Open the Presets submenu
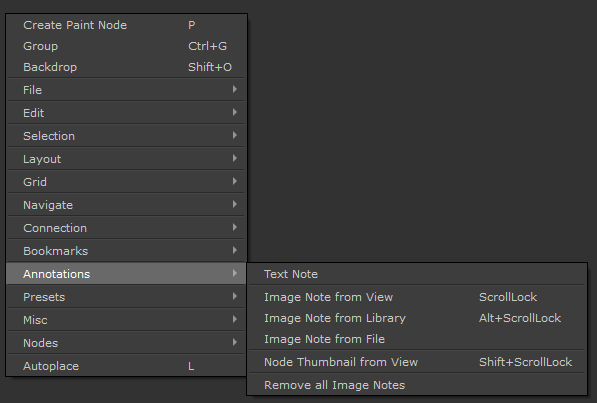The width and height of the screenshot is (597, 403). click(126, 297)
